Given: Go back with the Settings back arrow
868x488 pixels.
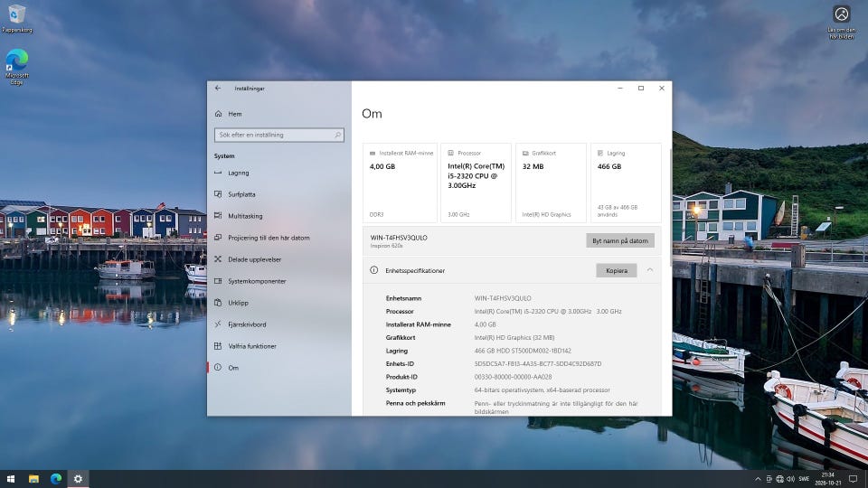Looking at the screenshot, I should click(218, 88).
